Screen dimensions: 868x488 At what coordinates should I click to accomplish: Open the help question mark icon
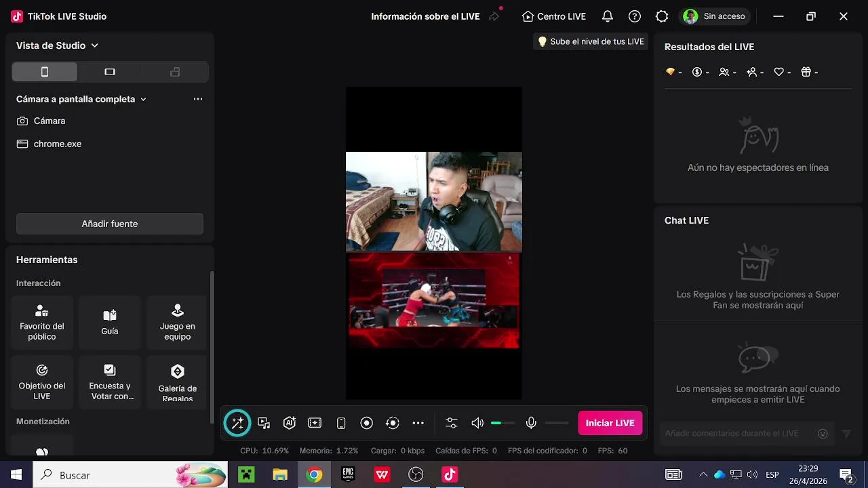point(635,16)
